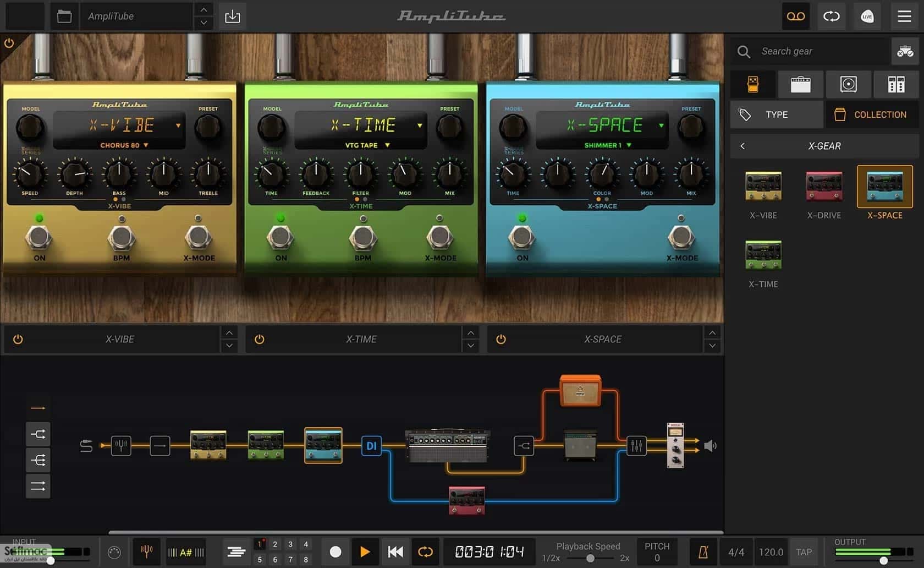Choose the three-way split routing icon
Screen dimensions: 924x568
[x=38, y=460]
